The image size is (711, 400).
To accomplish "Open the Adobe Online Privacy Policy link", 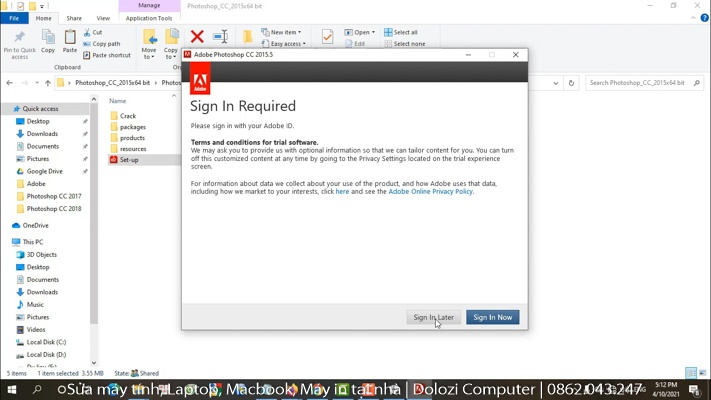I will point(430,191).
